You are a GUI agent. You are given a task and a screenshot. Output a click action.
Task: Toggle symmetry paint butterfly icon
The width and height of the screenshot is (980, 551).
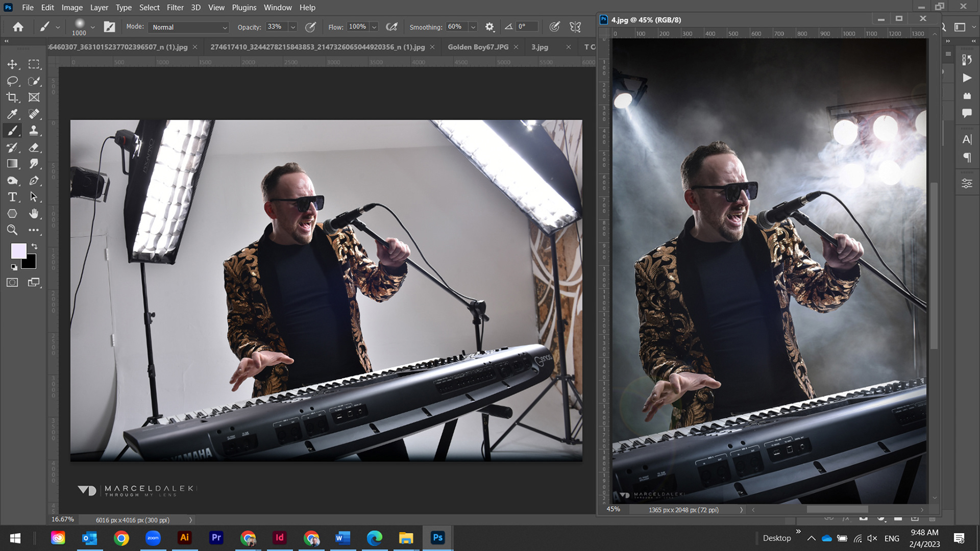[x=575, y=27]
